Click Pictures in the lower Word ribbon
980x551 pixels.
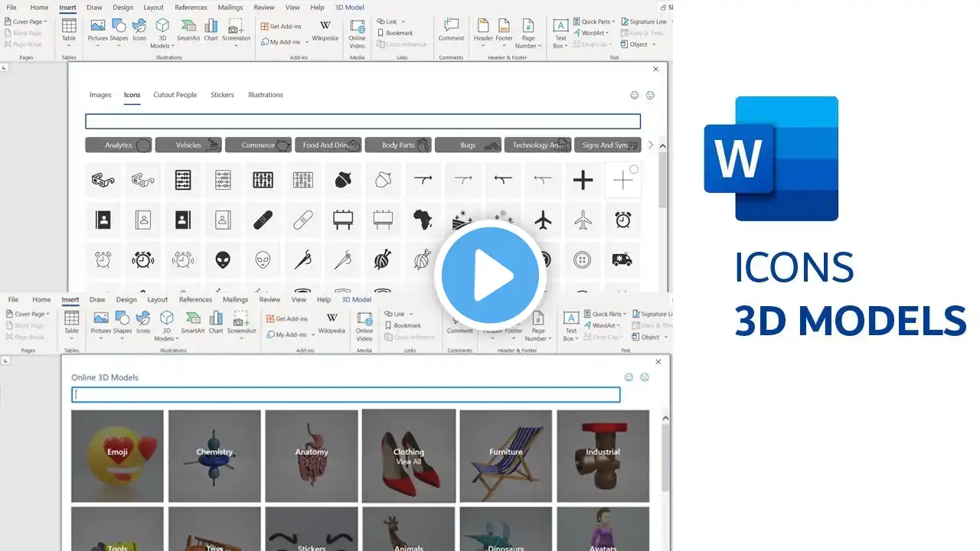point(101,323)
